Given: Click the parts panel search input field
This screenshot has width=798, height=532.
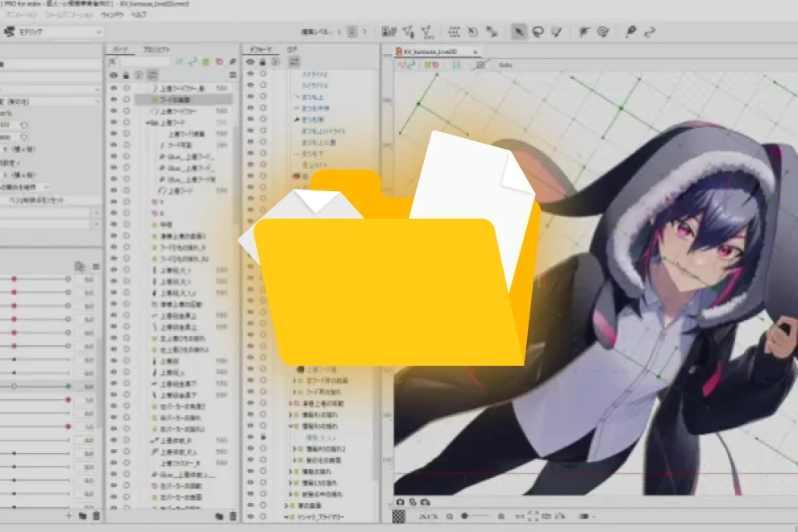Looking at the screenshot, I should [145, 62].
